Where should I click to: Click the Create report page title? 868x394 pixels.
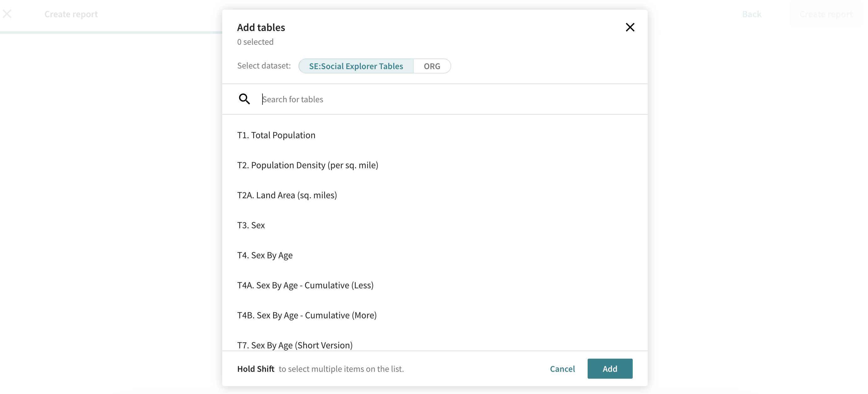[x=71, y=14]
